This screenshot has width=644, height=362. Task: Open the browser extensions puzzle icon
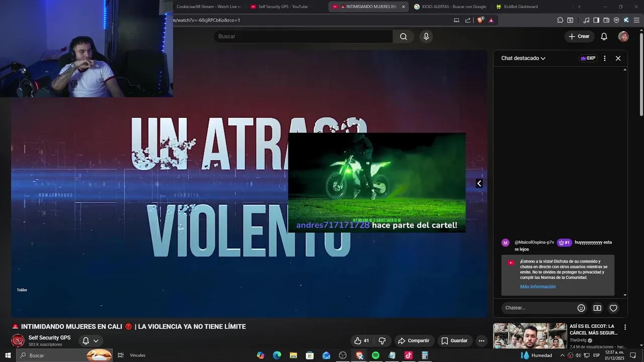coord(560,20)
